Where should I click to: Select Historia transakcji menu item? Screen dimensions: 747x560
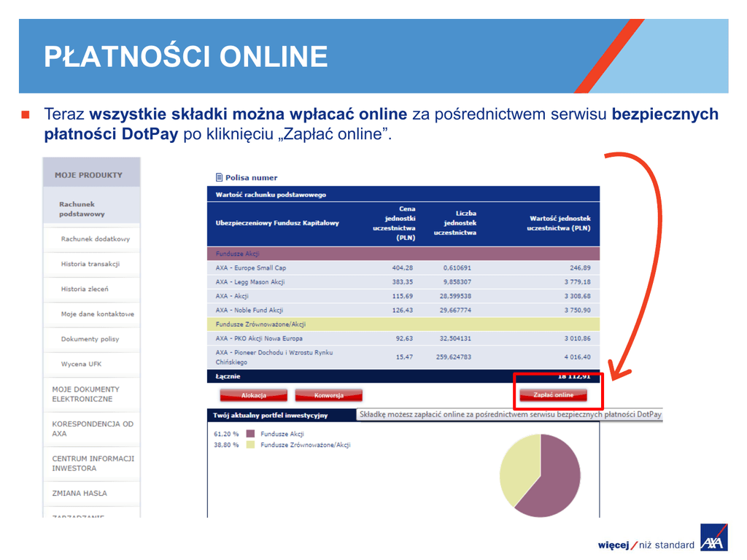coord(90,264)
